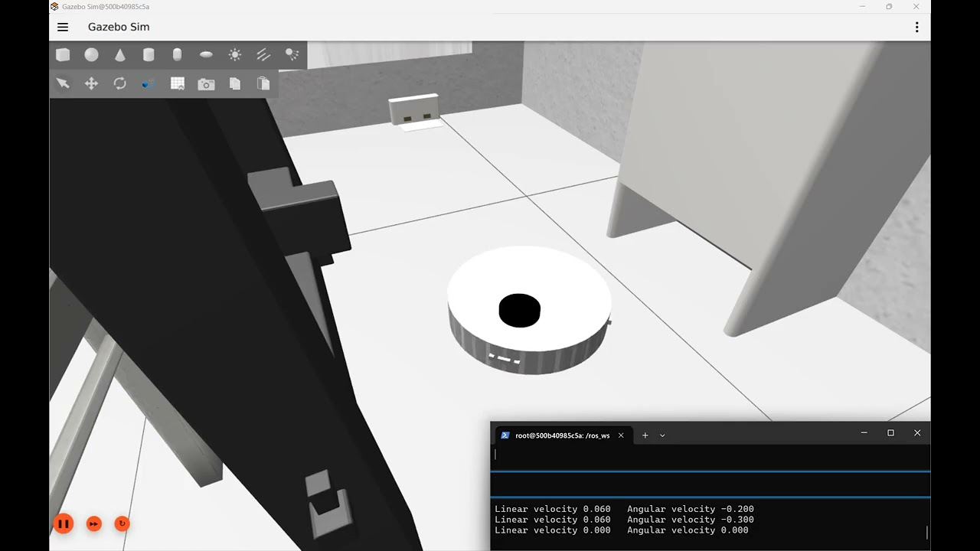Insert a capsule shape
Image resolution: width=980 pixels, height=551 pixels.
pos(177,54)
